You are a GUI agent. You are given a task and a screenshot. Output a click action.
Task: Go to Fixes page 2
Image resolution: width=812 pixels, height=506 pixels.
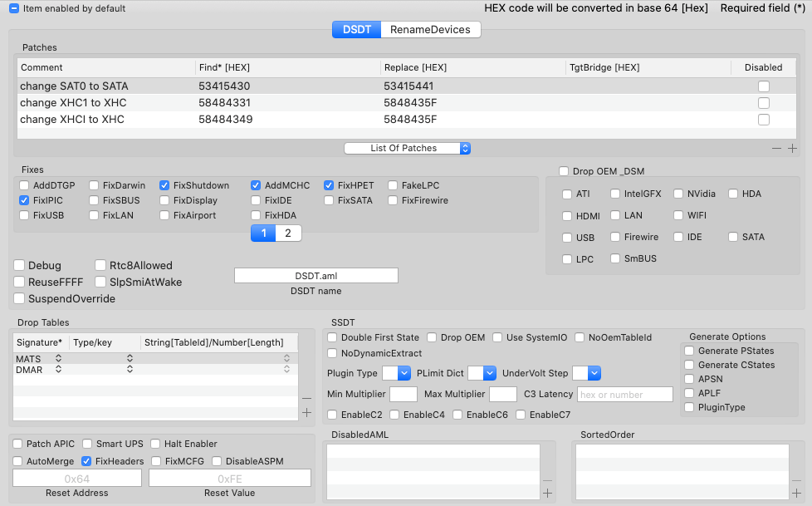pyautogui.click(x=288, y=233)
